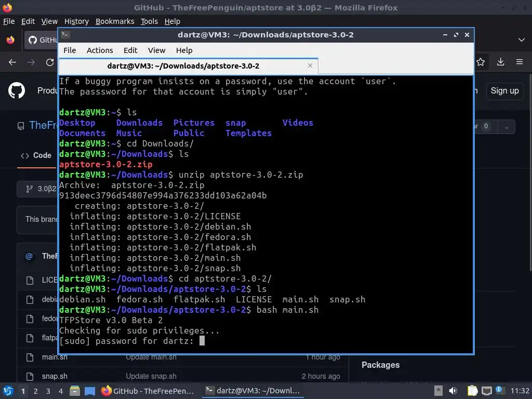
Task: Open Firefox Help menu
Action: click(x=172, y=21)
